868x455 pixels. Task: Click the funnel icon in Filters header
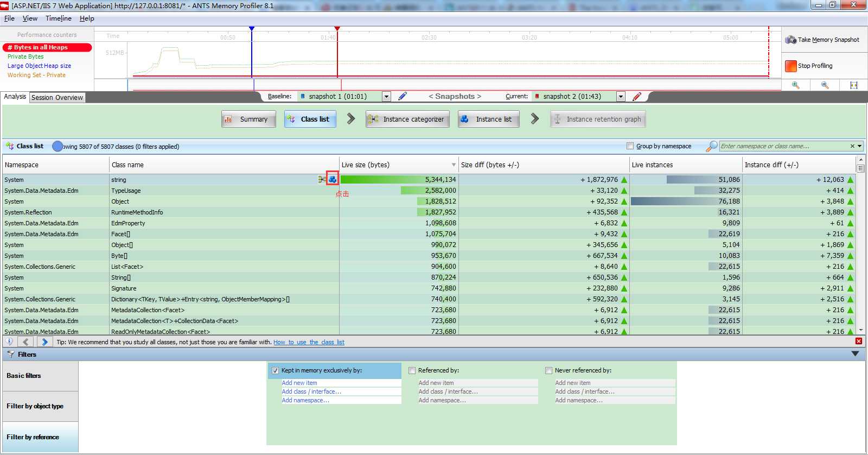(x=10, y=354)
